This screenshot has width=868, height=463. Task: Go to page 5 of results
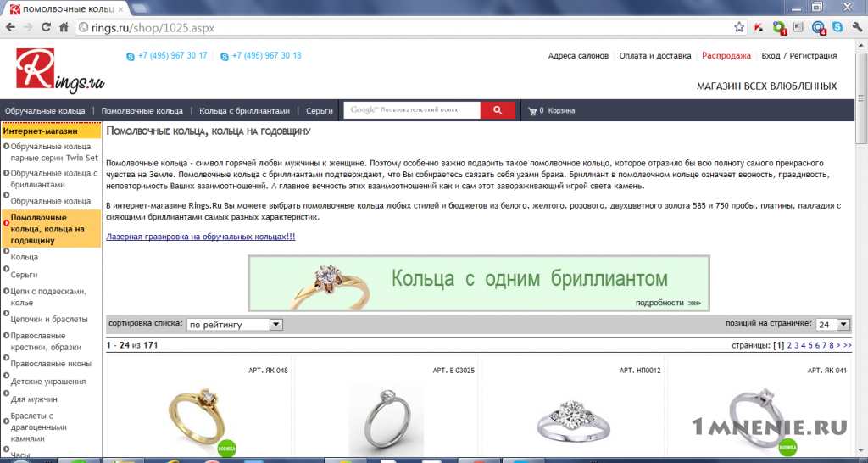(x=810, y=346)
